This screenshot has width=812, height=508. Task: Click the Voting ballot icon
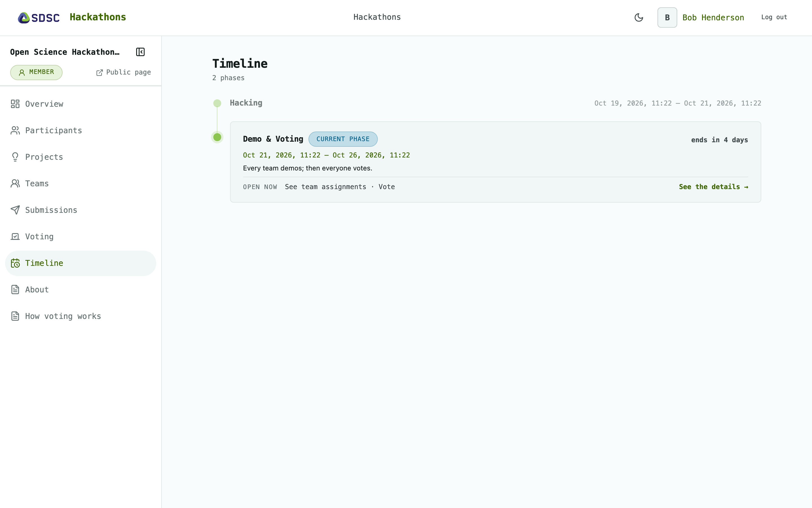click(x=15, y=237)
